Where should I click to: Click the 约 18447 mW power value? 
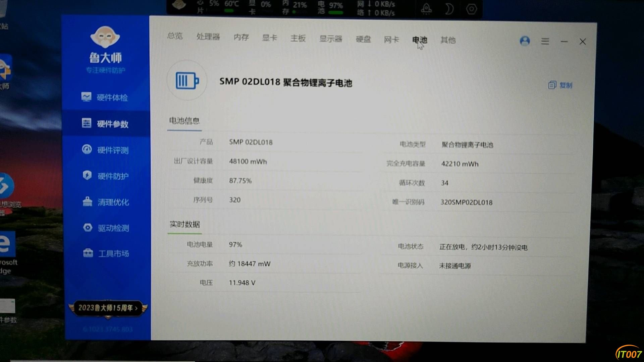coord(250,264)
